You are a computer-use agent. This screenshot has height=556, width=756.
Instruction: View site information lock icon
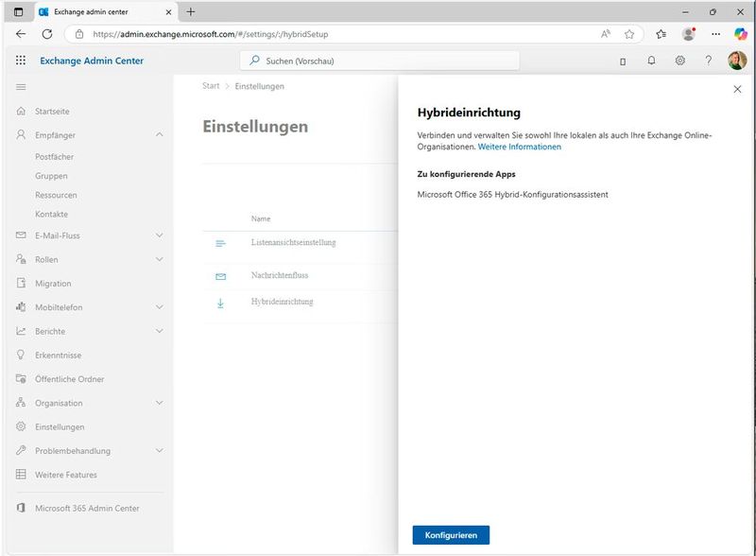79,34
